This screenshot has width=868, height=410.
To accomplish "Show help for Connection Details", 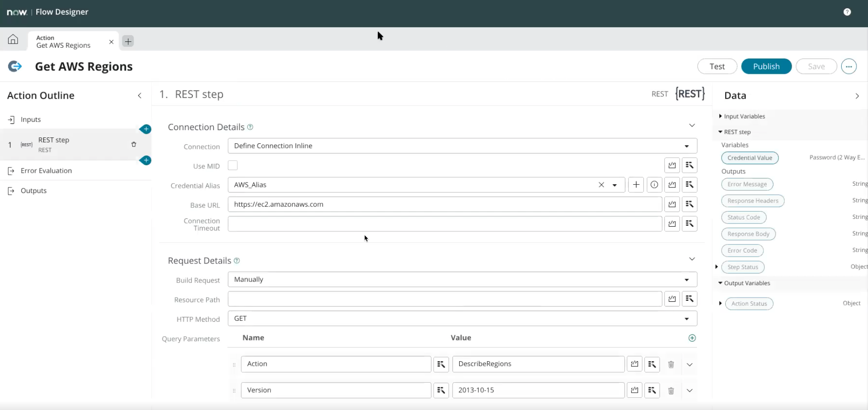I will pos(250,127).
